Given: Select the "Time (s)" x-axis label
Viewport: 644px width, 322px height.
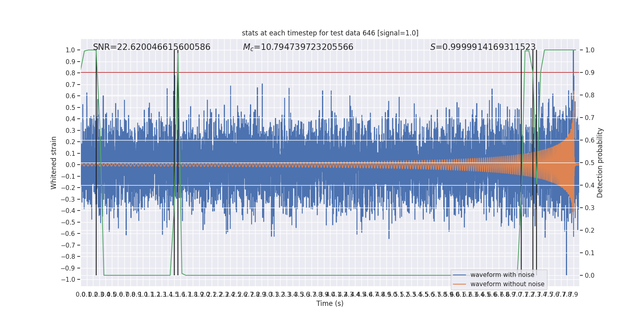Looking at the screenshot, I should click(330, 303).
